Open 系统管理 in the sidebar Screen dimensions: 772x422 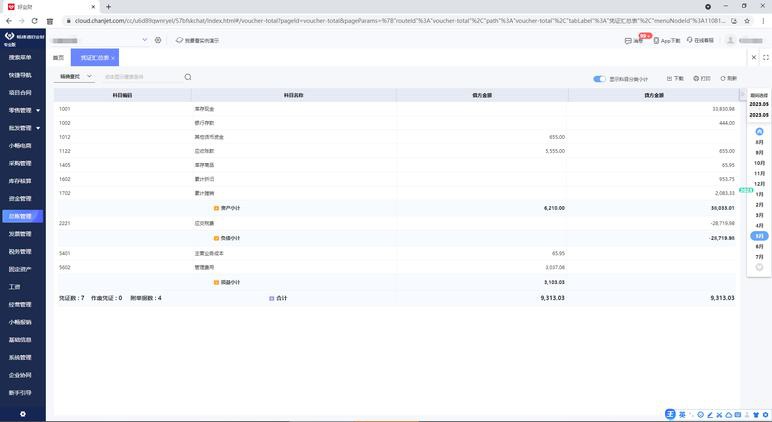coord(20,357)
